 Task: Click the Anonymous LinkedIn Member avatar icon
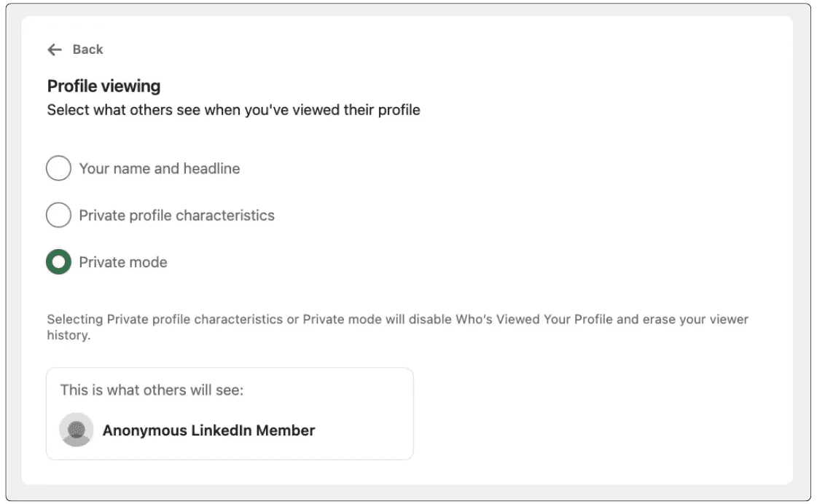coord(76,429)
